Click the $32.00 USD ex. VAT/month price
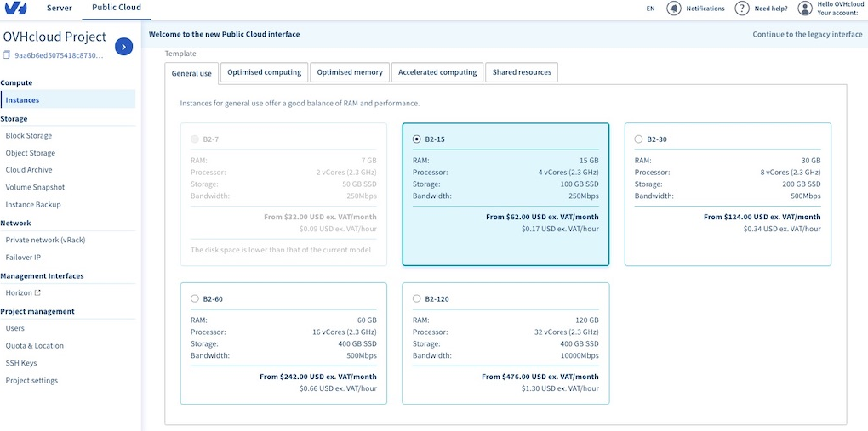 321,217
